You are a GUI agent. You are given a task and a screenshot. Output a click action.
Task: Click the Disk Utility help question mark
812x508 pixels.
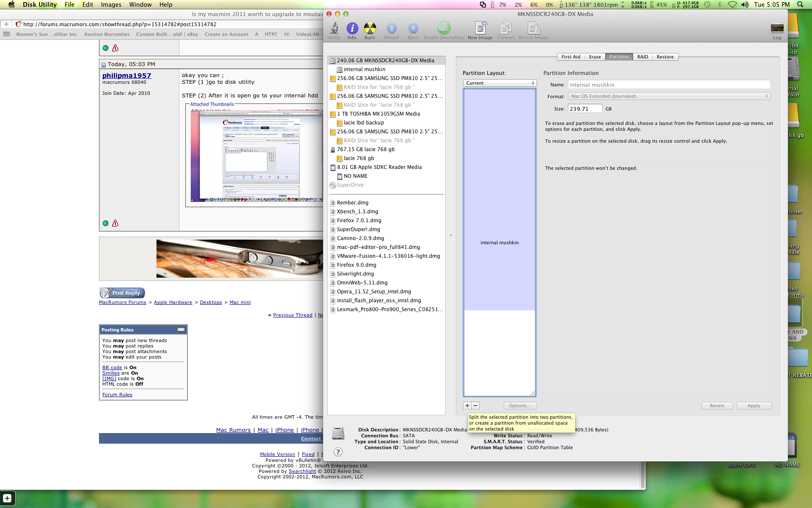click(338, 452)
